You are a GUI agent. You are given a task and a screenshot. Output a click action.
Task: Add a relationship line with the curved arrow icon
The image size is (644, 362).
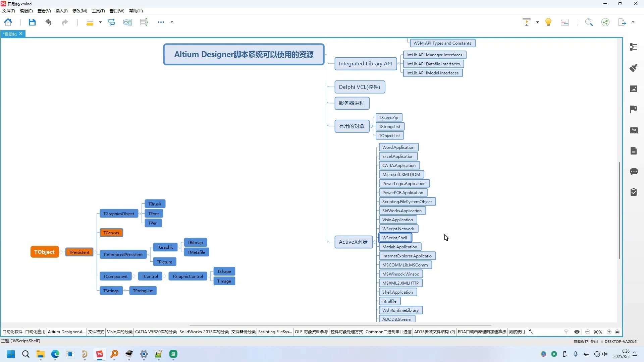tap(111, 22)
